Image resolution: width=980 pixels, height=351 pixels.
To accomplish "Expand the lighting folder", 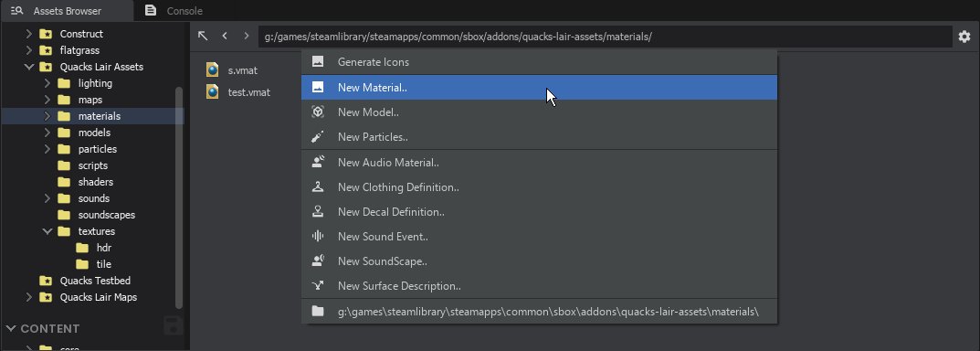I will [x=47, y=83].
